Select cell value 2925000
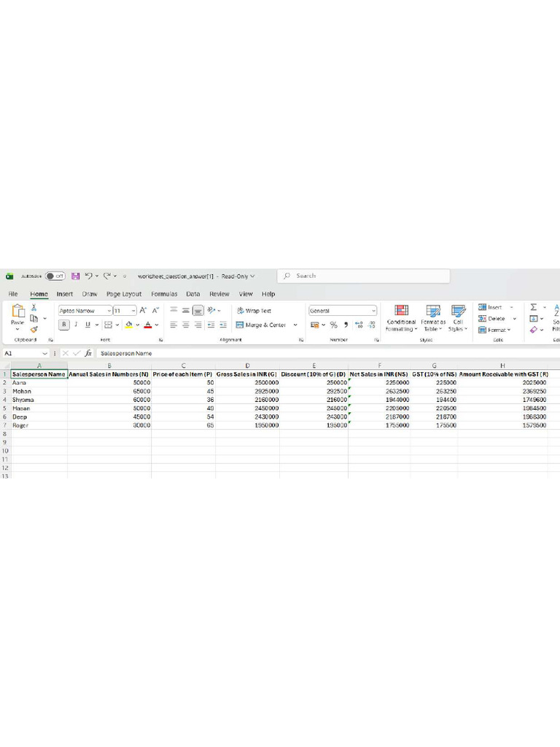 pos(247,391)
